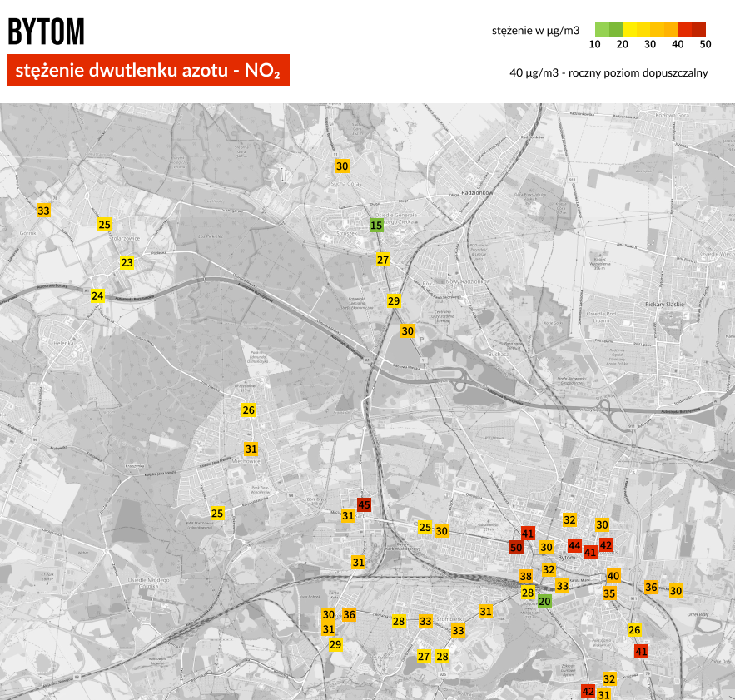The width and height of the screenshot is (735, 700).
Task: Select the 25 marker near Stolarzowice
Action: click(104, 225)
